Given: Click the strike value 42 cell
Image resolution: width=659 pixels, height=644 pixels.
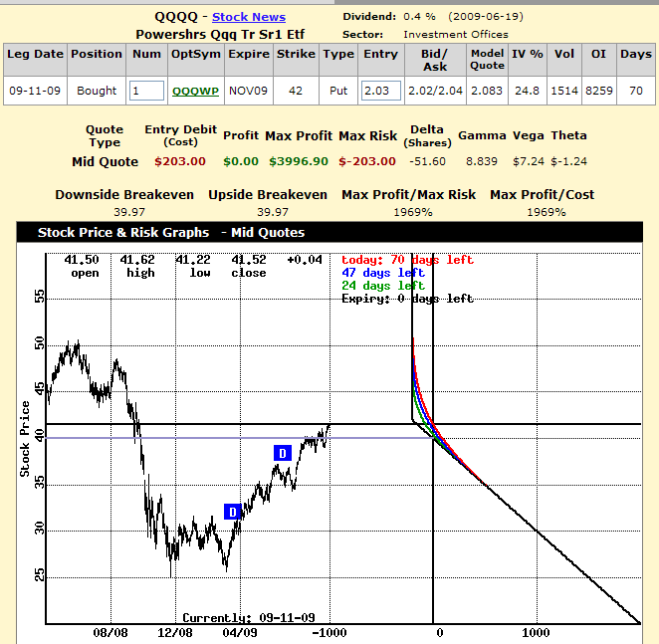Looking at the screenshot, I should (x=296, y=91).
